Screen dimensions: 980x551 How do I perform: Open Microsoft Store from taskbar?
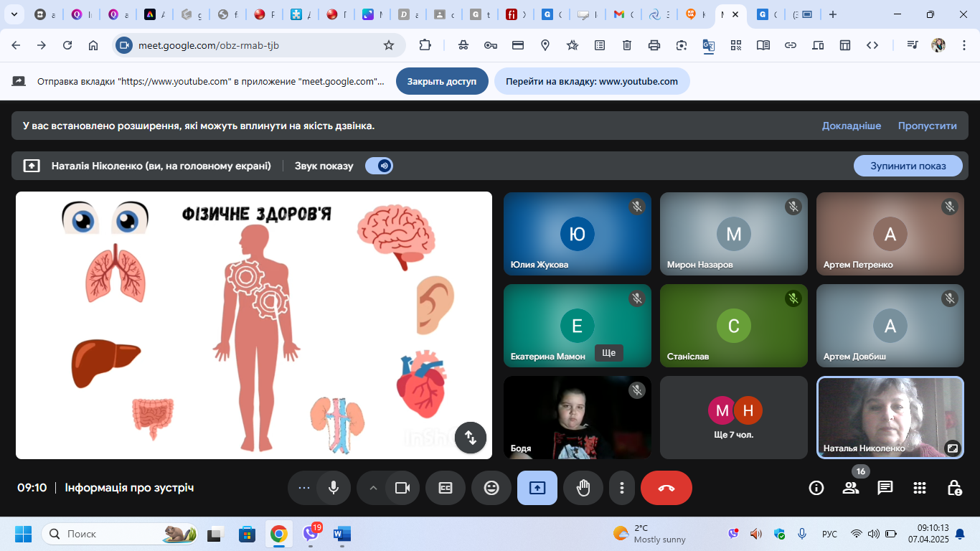point(247,534)
